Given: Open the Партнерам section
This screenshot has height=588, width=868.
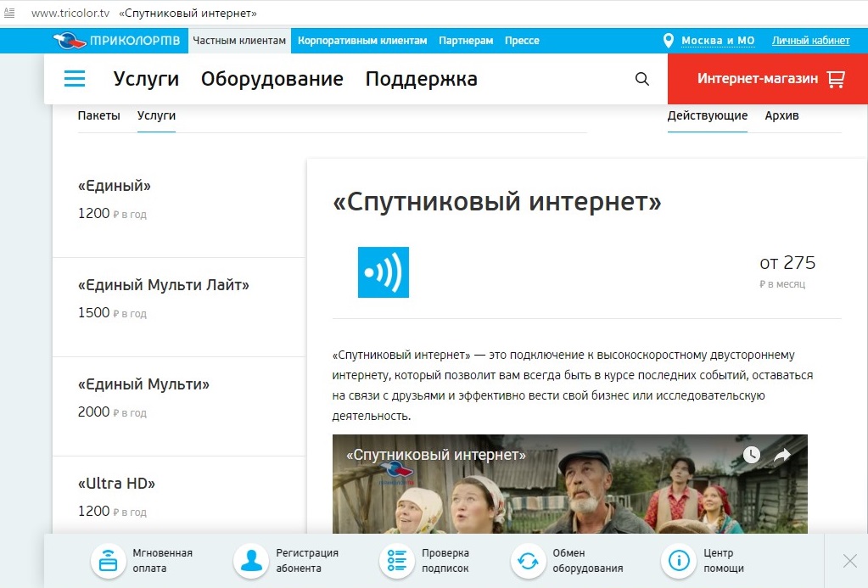Looking at the screenshot, I should click(x=466, y=41).
